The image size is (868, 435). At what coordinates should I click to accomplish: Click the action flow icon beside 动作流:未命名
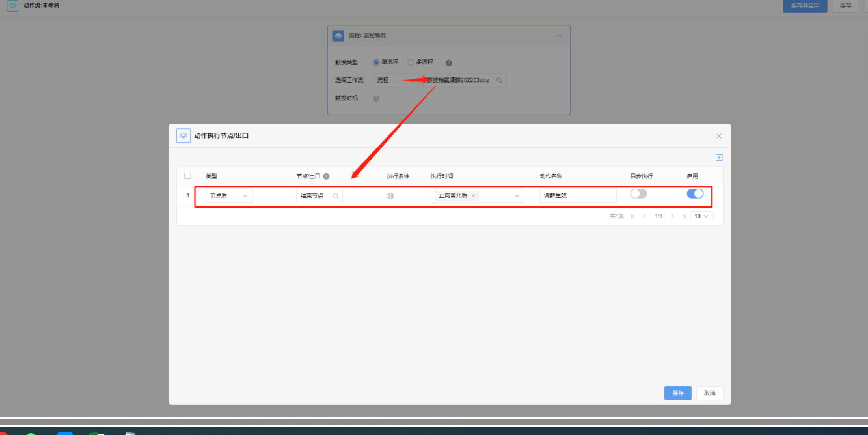coord(12,5)
